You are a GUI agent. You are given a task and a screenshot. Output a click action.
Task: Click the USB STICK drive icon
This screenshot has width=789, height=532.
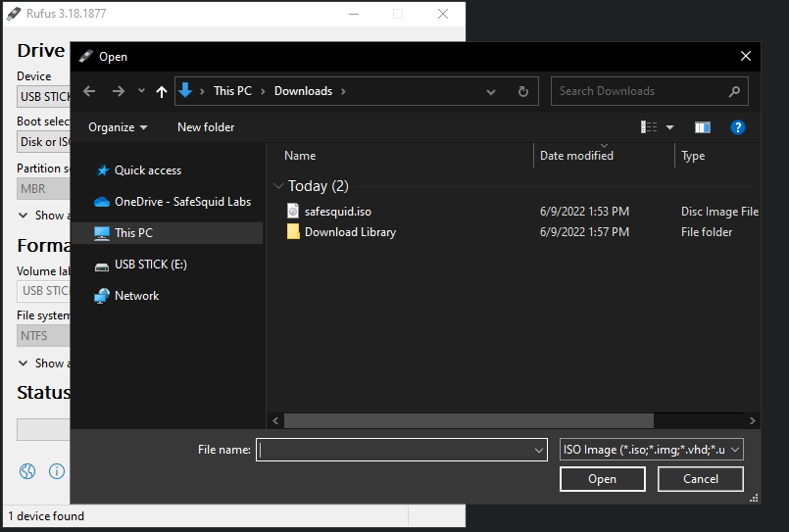102,267
